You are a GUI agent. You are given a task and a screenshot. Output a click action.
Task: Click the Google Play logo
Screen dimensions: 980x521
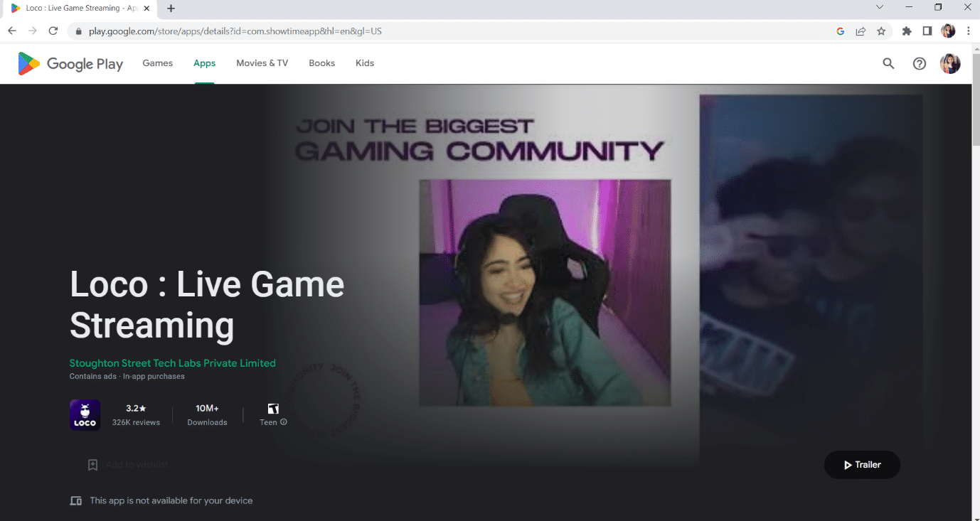[70, 63]
